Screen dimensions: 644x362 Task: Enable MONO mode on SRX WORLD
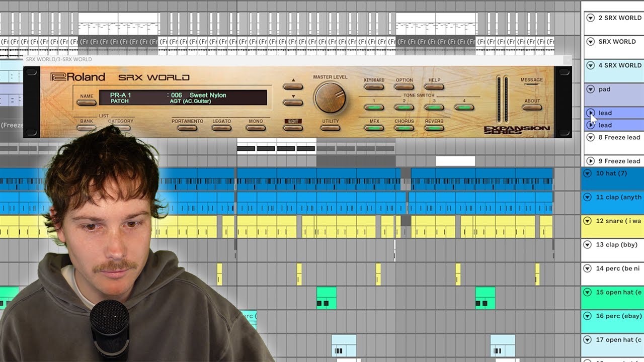click(256, 128)
